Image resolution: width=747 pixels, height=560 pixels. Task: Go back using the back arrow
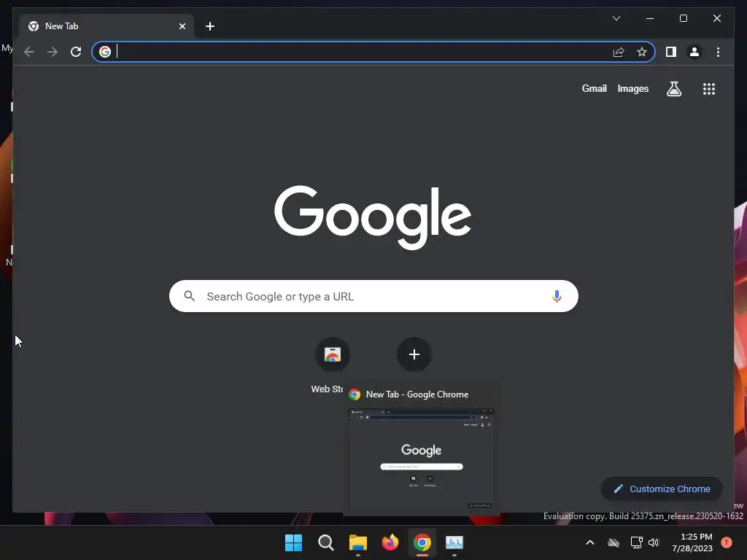pyautogui.click(x=29, y=52)
